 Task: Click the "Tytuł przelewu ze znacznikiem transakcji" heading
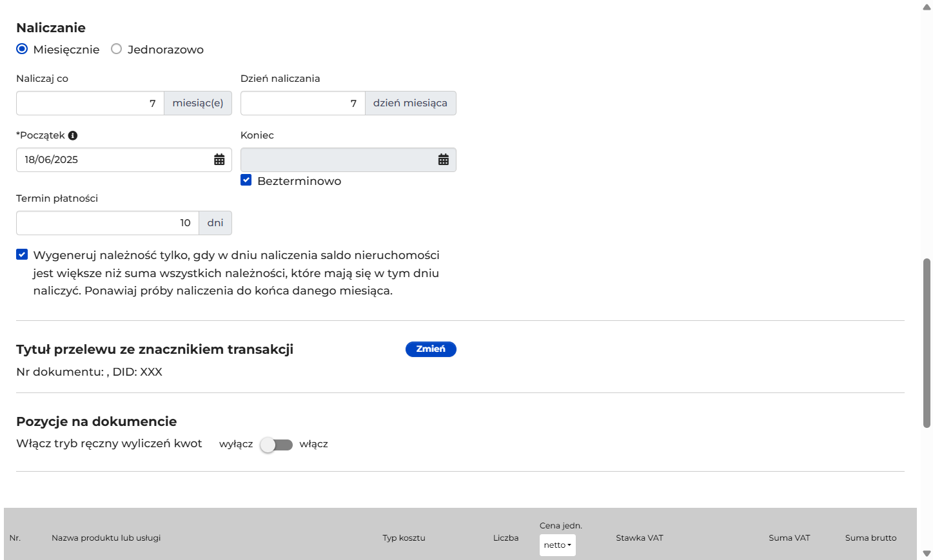[x=155, y=349]
